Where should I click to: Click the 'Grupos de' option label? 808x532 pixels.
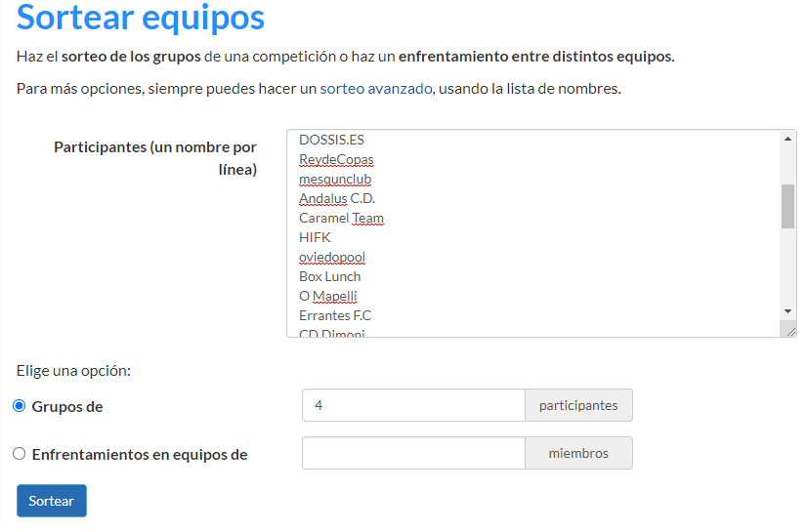[x=67, y=406]
